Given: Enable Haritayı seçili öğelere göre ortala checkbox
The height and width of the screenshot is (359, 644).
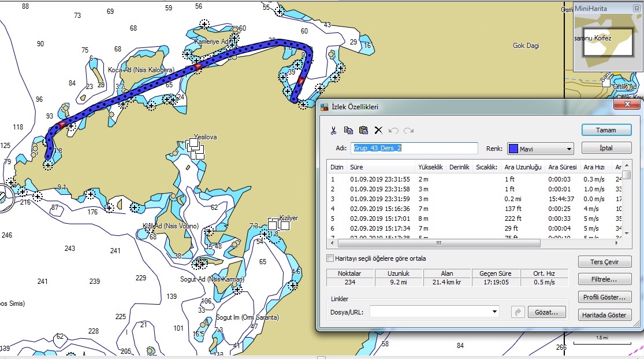Looking at the screenshot, I should coord(330,258).
